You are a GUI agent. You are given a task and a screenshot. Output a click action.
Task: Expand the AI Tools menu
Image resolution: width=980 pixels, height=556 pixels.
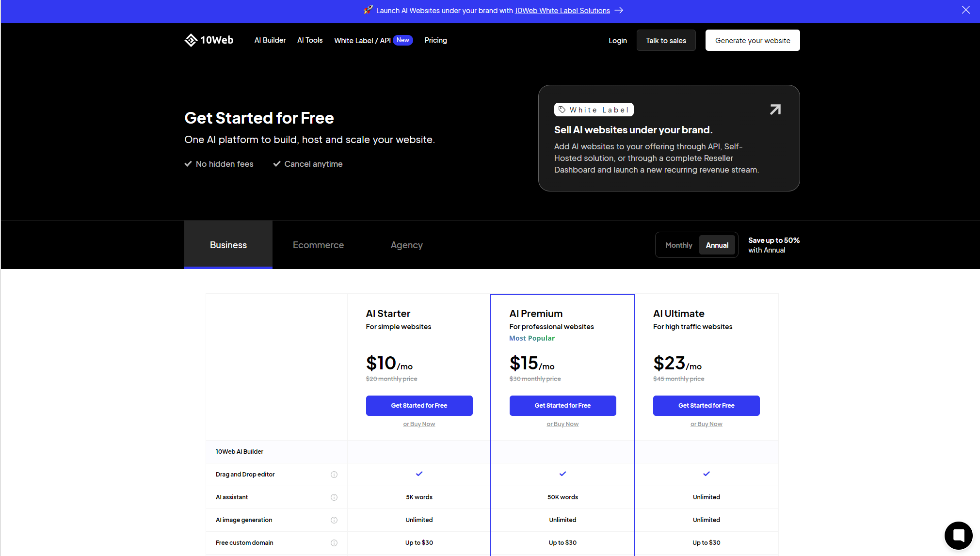310,40
